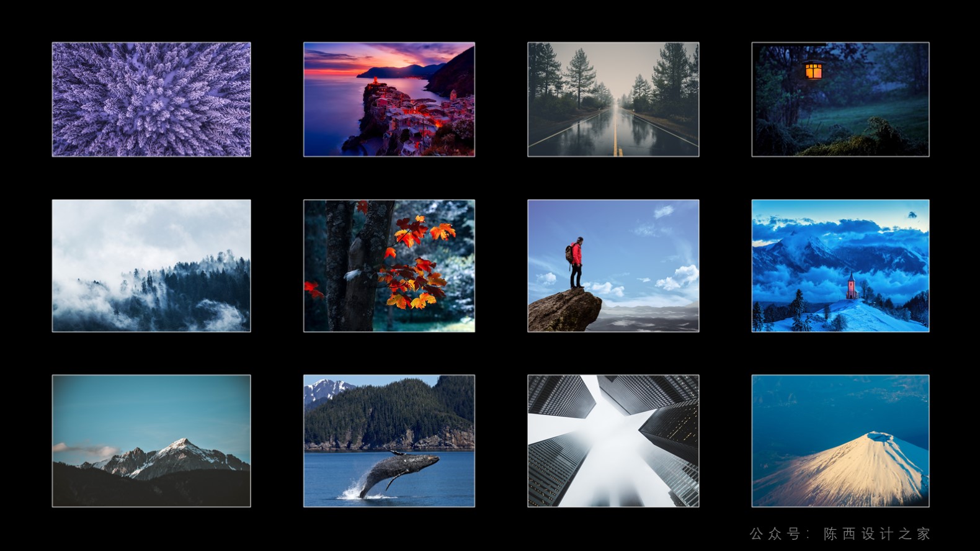Open the sunset coastal village photo
Viewport: 980px width, 551px height.
(x=389, y=99)
